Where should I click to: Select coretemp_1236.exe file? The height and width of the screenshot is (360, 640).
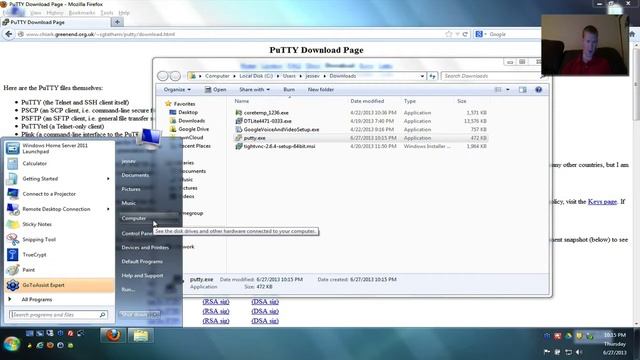[x=266, y=113]
